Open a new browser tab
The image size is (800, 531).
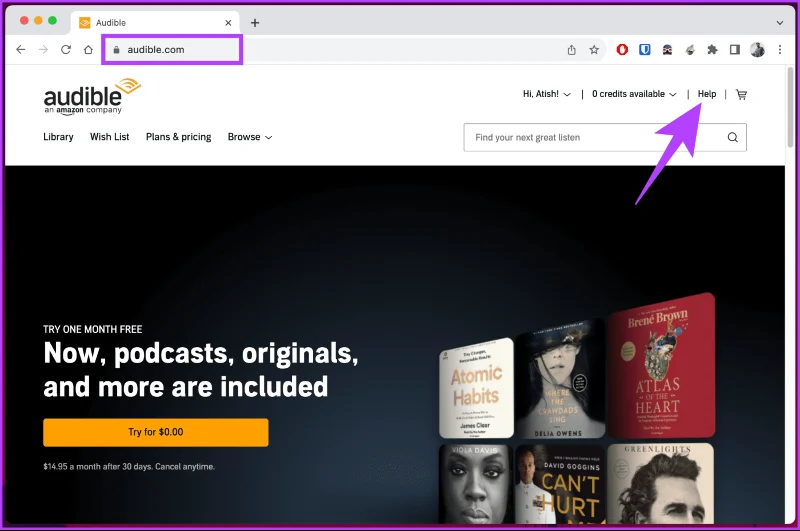(x=255, y=22)
